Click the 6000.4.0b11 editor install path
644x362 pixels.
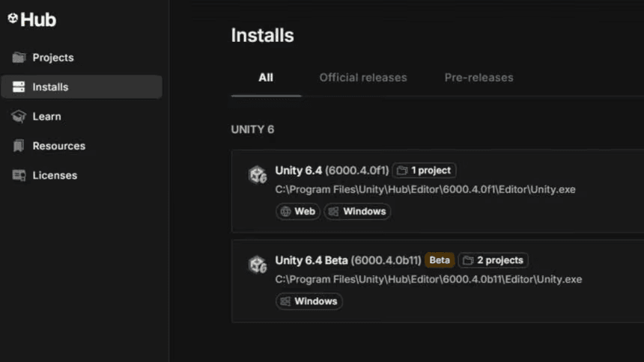coord(428,280)
